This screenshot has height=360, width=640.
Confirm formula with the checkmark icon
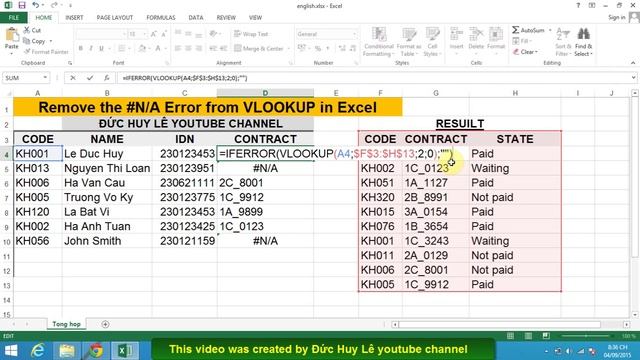click(x=90, y=78)
